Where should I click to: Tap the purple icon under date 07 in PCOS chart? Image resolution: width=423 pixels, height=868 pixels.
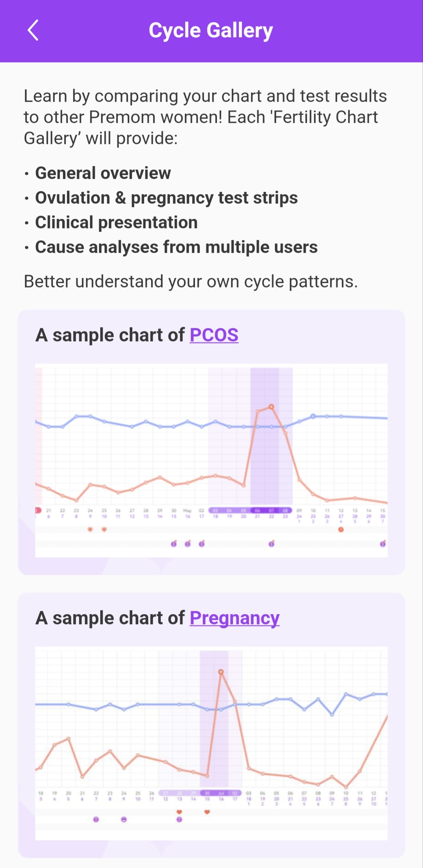tap(271, 544)
